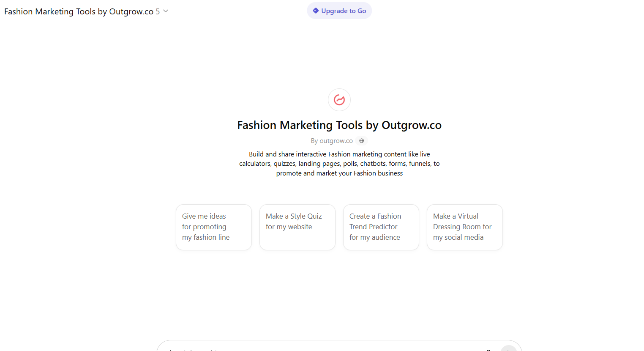Click the 'calculators, quizzes, landing pages' description line
Viewport: 644px width, 351px height.
coord(339,164)
